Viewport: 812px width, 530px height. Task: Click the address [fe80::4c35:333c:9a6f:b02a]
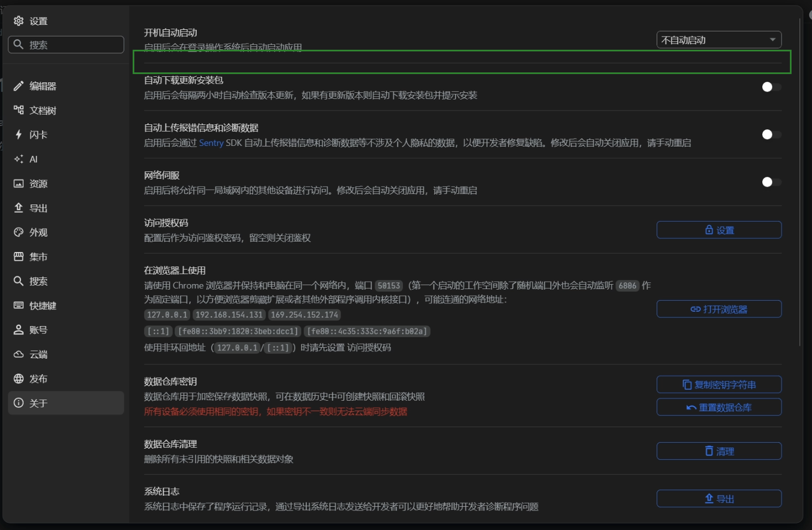368,331
